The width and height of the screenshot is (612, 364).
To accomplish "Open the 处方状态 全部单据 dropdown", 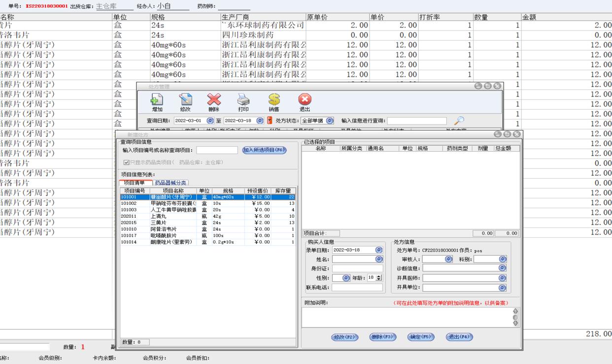I will point(330,121).
